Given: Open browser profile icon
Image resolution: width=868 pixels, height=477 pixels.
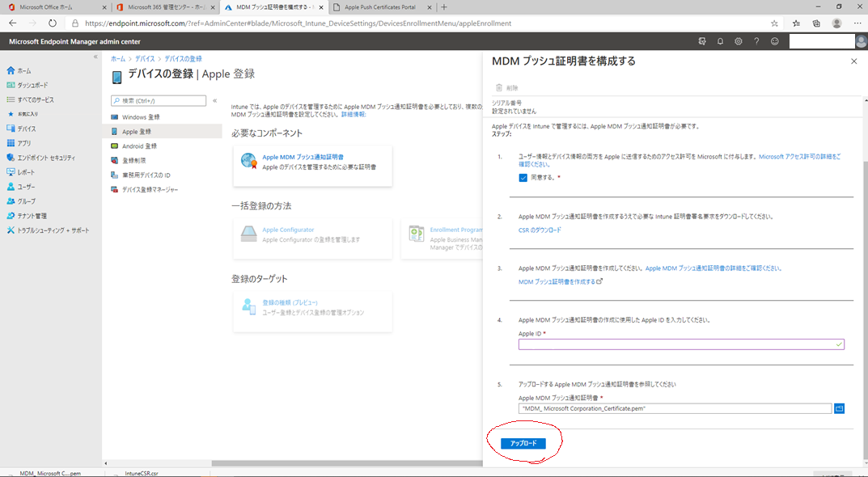Looking at the screenshot, I should pyautogui.click(x=836, y=23).
